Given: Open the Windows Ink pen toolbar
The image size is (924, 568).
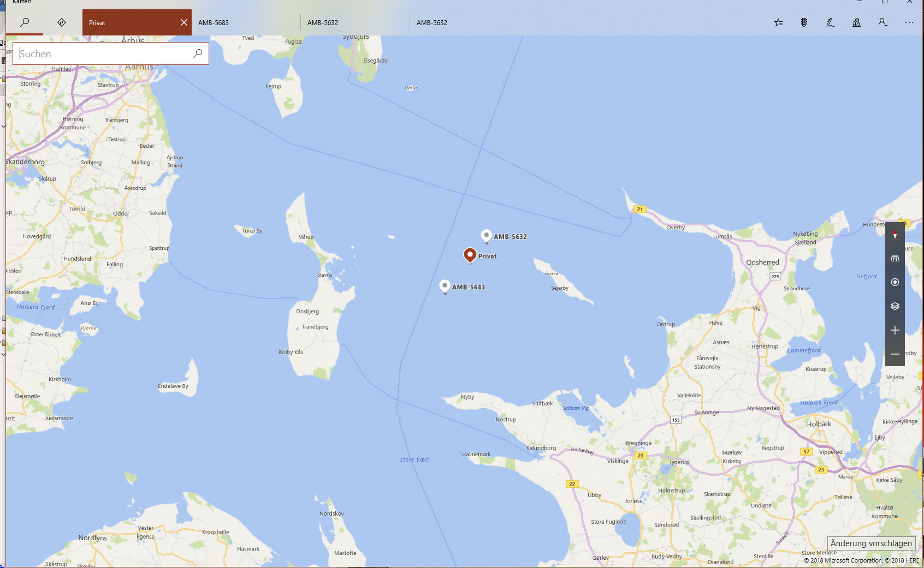Looking at the screenshot, I should [x=830, y=22].
